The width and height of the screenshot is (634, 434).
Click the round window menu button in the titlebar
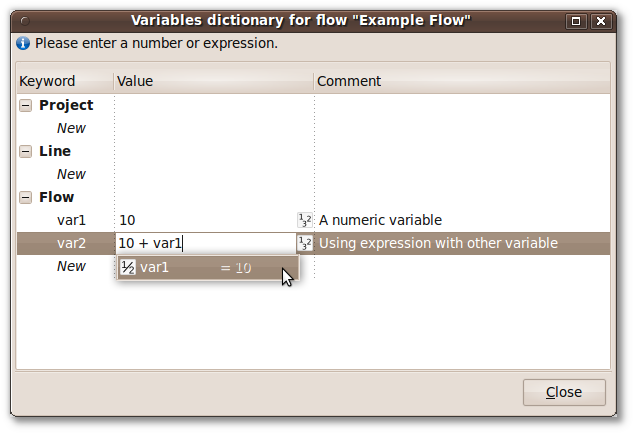coord(25,21)
